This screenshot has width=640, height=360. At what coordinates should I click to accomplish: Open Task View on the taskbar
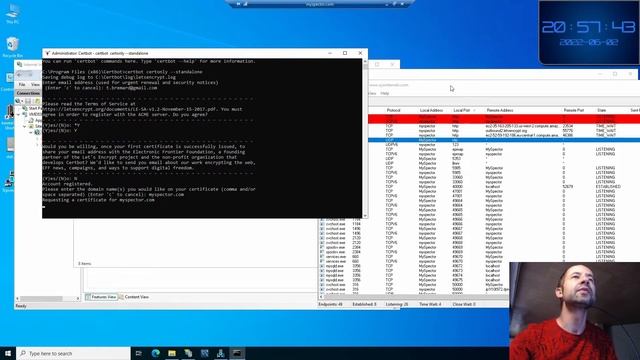pyautogui.click(x=139, y=353)
